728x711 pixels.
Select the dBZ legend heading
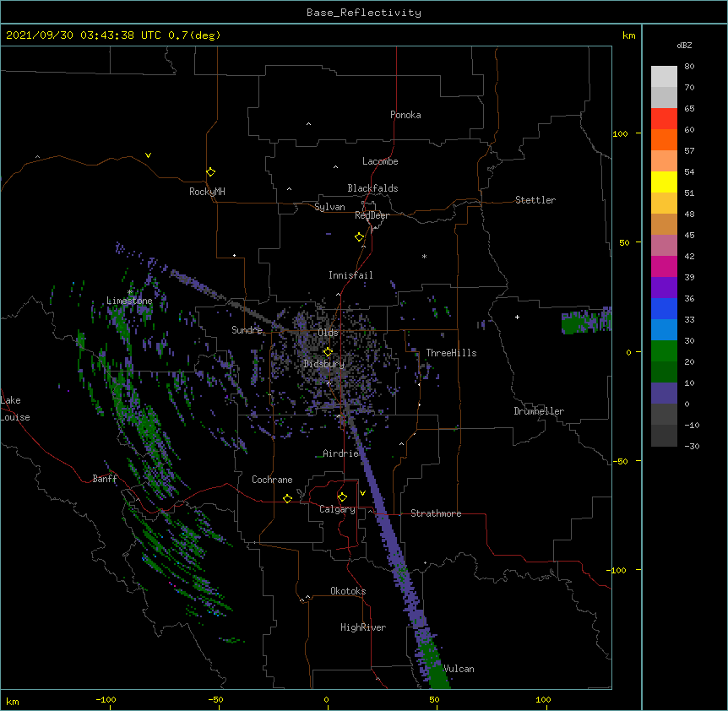tap(684, 45)
